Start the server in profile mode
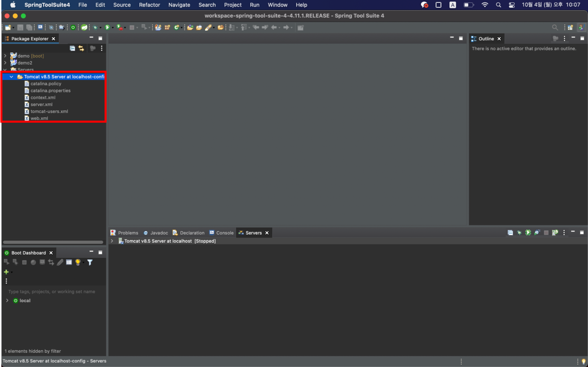Viewport: 588px width, 367px height. tap(537, 232)
